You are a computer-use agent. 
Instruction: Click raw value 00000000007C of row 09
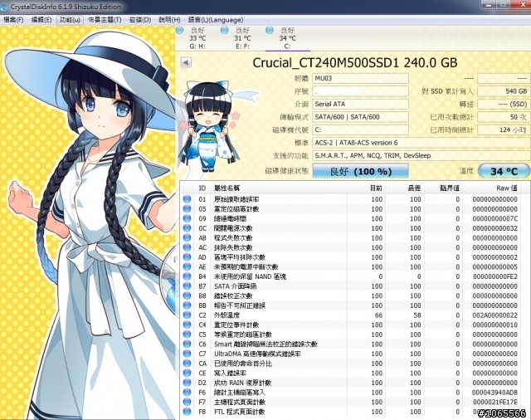pyautogui.click(x=495, y=219)
